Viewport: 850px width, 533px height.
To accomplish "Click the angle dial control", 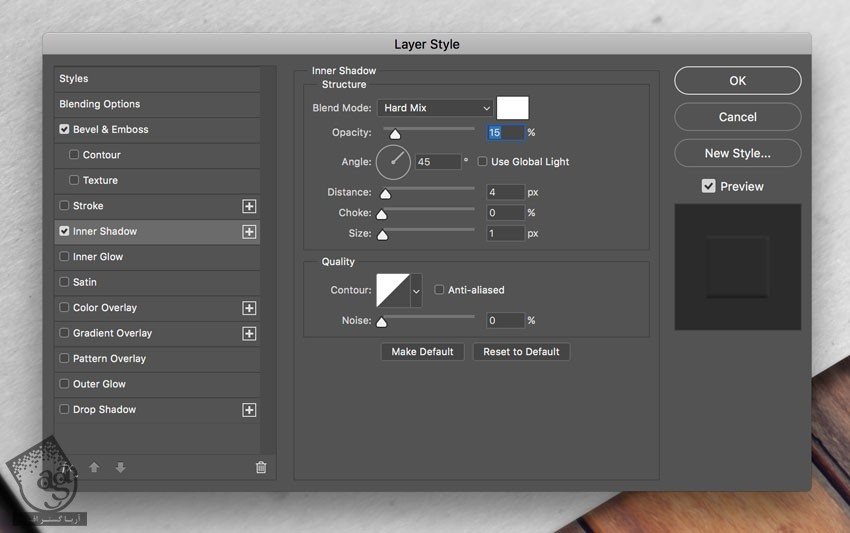I will [x=393, y=161].
